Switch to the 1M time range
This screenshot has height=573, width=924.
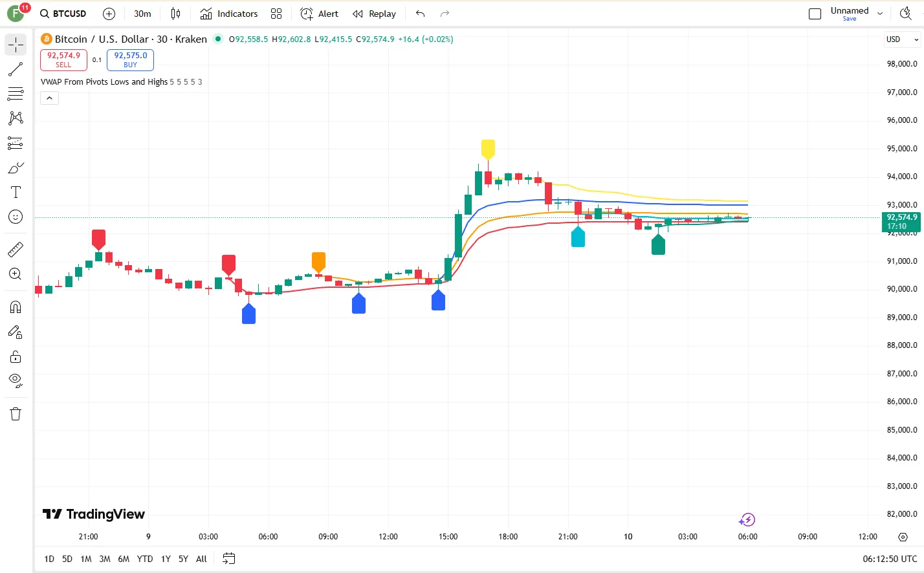click(86, 559)
